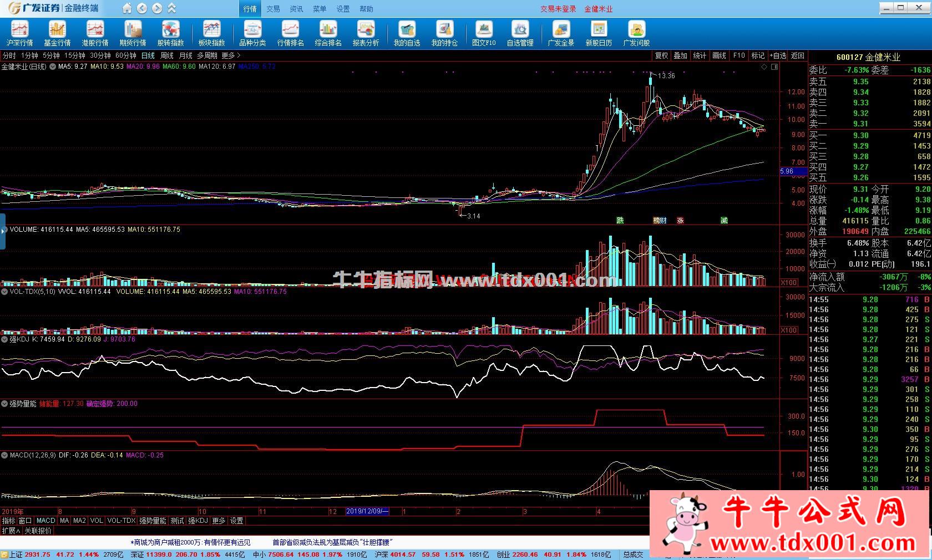Open 菜单 menu
Screen dimensions: 932x560
click(x=320, y=9)
